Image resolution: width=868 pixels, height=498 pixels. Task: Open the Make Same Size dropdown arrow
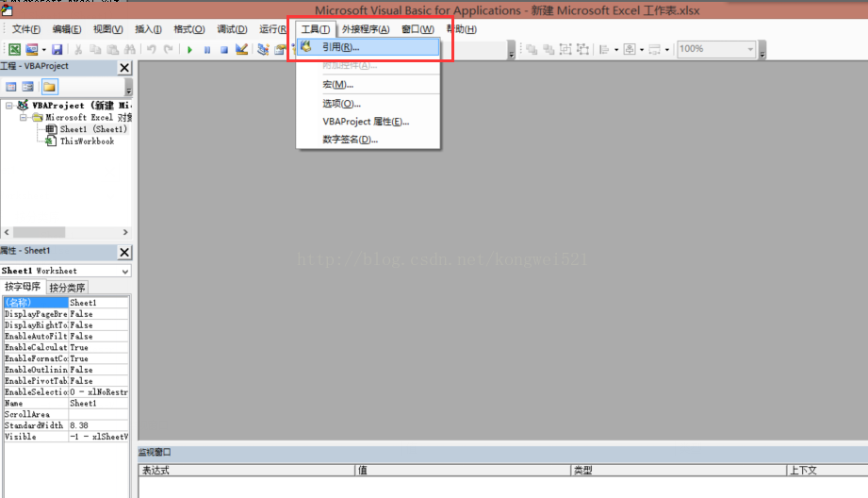[667, 49]
